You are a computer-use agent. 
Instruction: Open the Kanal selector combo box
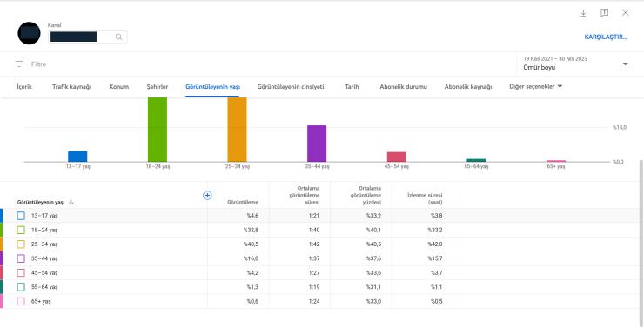[x=88, y=37]
